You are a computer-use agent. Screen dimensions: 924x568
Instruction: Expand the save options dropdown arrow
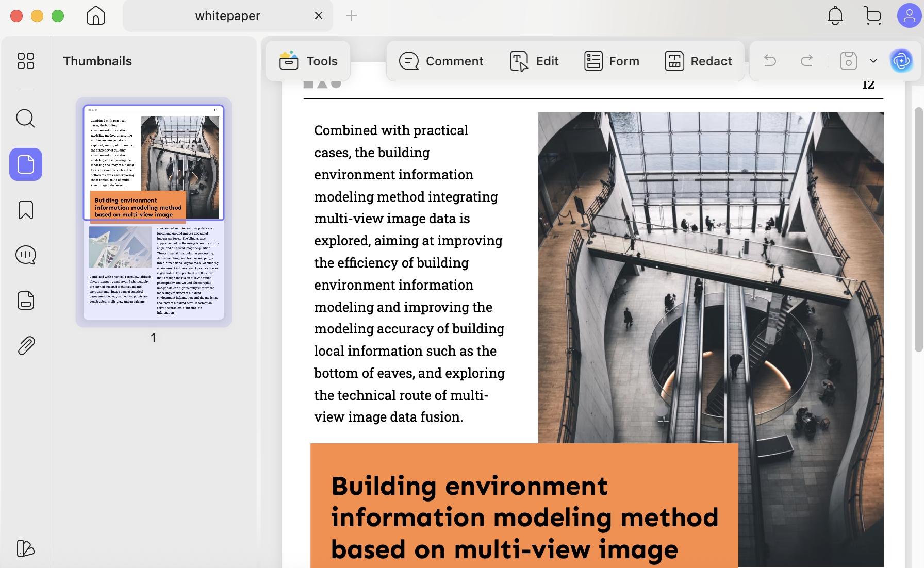pyautogui.click(x=873, y=61)
